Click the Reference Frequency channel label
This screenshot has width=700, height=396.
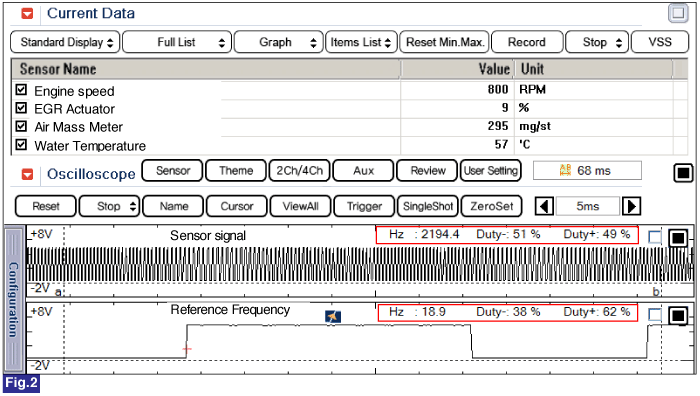(x=230, y=310)
